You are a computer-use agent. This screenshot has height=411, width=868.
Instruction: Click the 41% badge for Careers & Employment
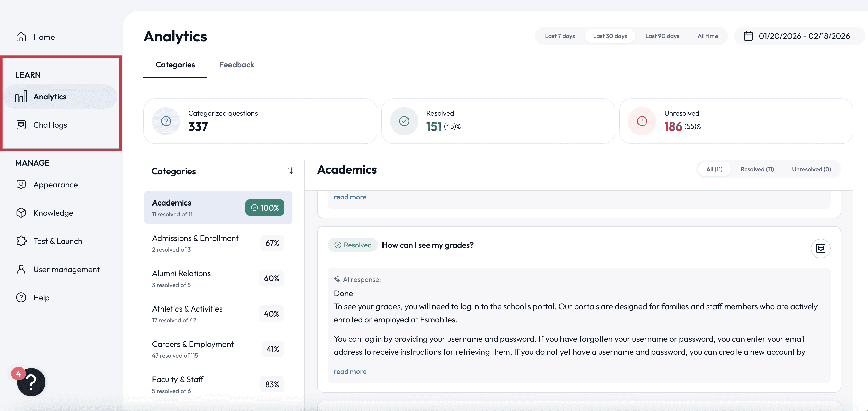[x=273, y=349]
